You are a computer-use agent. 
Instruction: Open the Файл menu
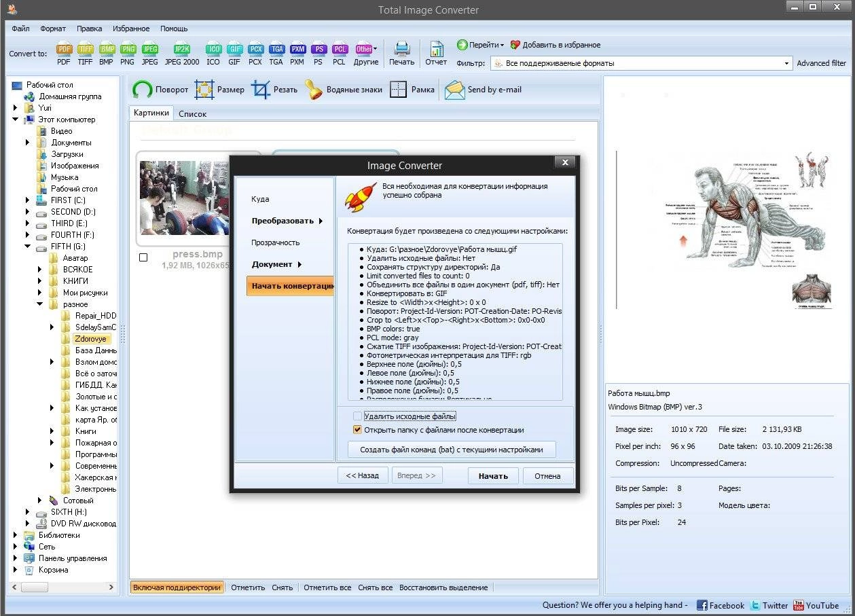[x=20, y=29]
